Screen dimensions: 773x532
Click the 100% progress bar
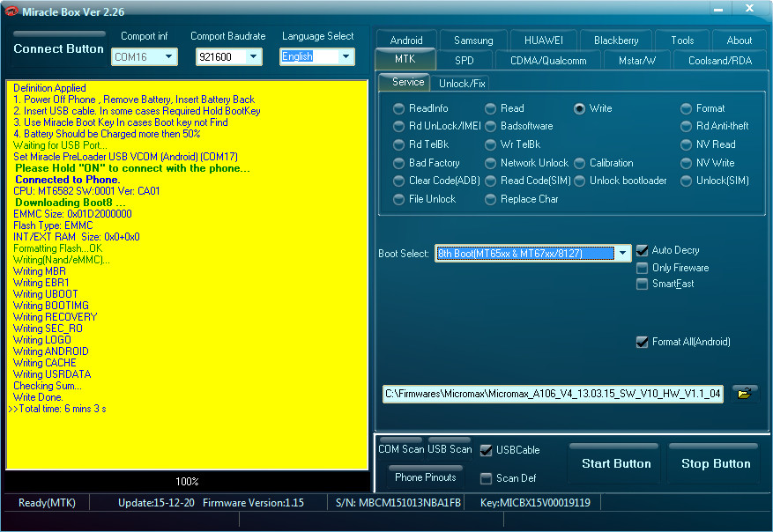tap(188, 481)
